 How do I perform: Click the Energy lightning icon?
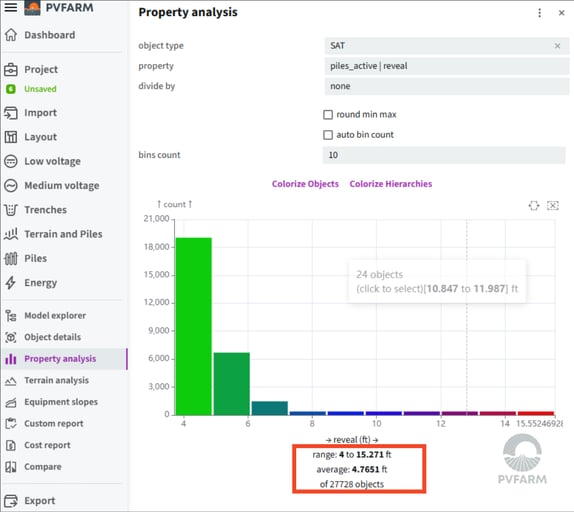pyautogui.click(x=11, y=283)
